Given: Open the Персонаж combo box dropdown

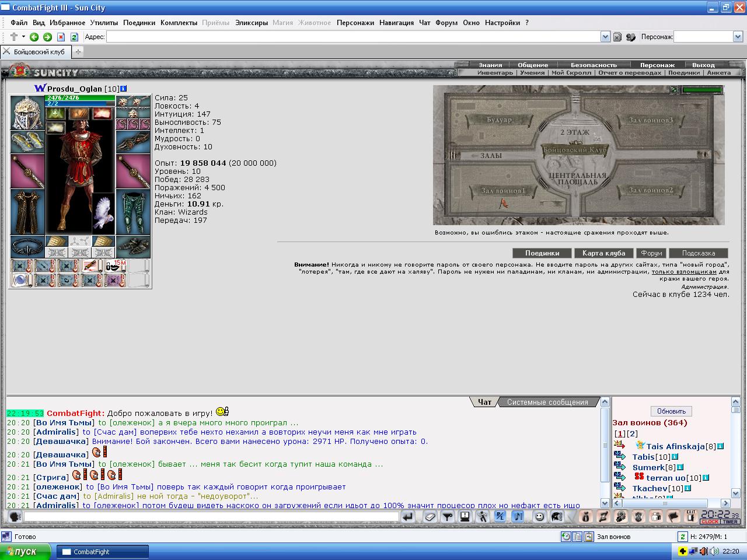Looking at the screenshot, I should pyautogui.click(x=738, y=37).
